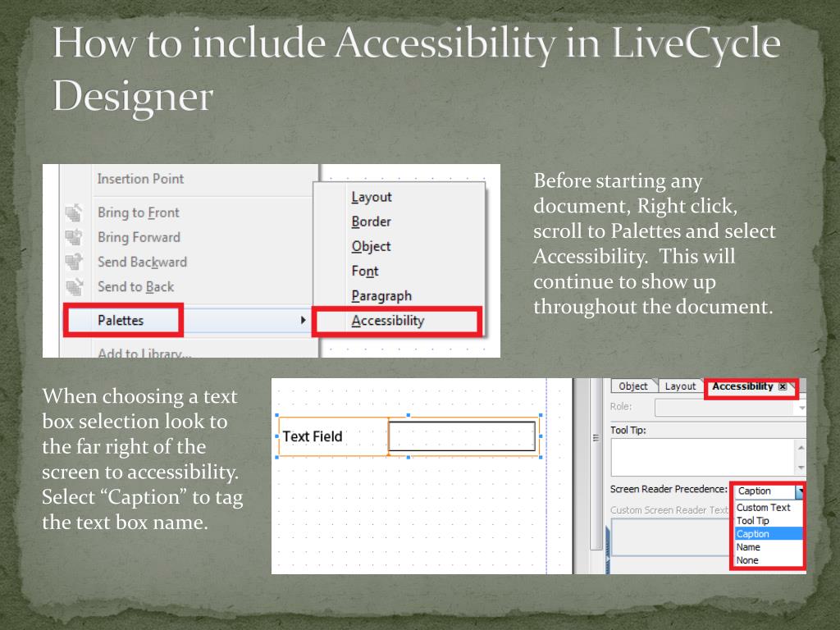This screenshot has width=840, height=630.
Task: Choose Insertion Point menu entry
Action: click(140, 179)
